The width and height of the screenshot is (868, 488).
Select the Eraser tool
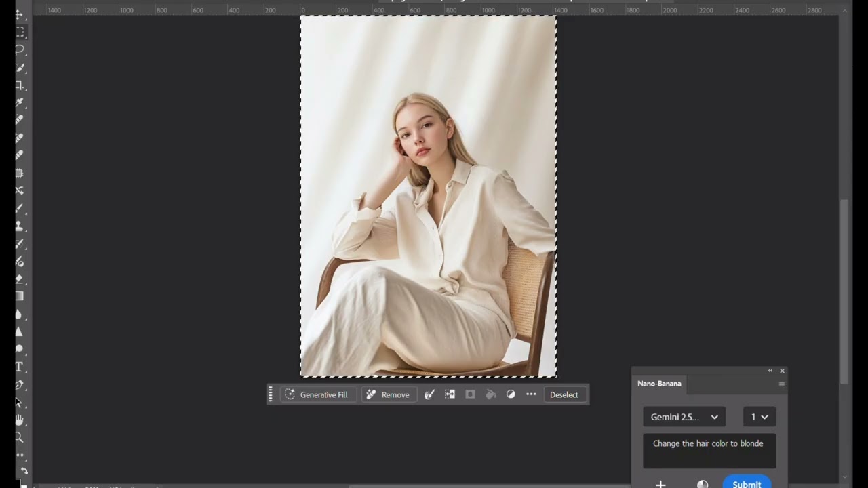[20, 279]
